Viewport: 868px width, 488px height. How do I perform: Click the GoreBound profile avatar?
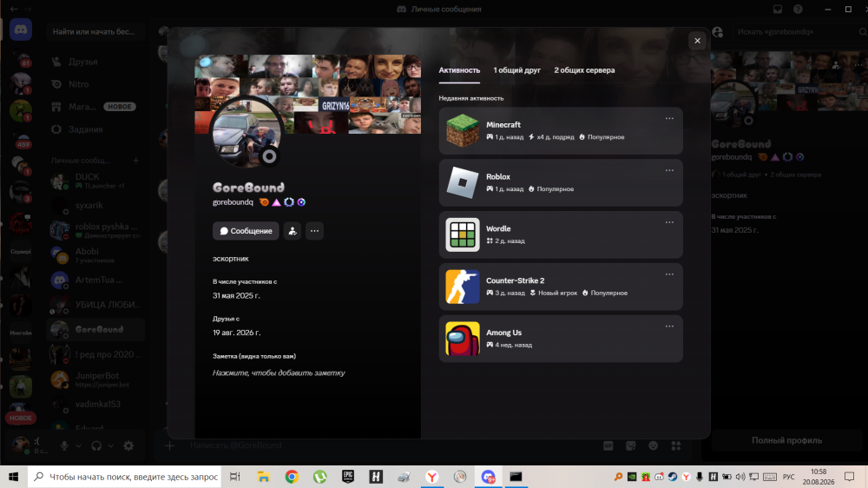(x=247, y=133)
